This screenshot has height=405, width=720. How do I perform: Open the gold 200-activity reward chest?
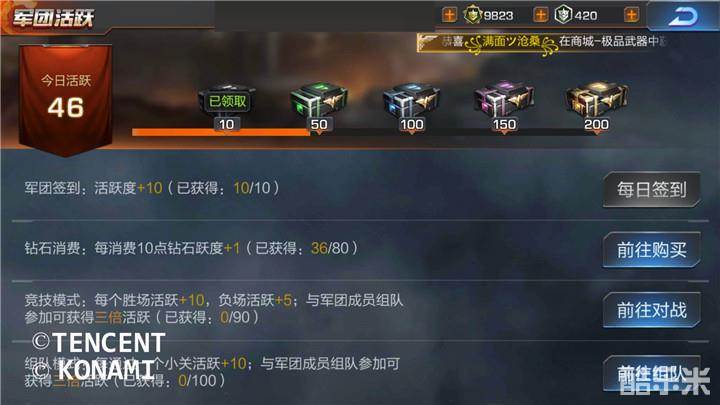click(x=596, y=99)
